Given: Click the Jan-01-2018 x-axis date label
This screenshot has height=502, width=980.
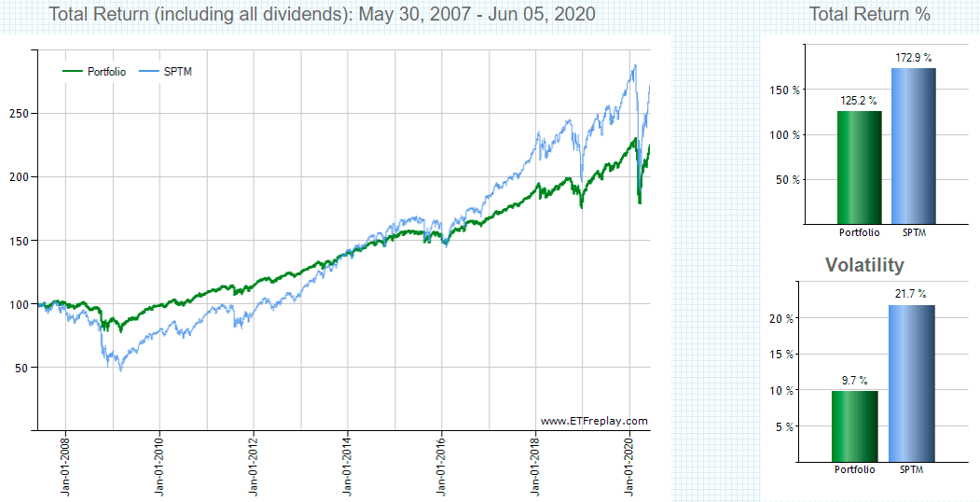Looking at the screenshot, I should pos(535,467).
